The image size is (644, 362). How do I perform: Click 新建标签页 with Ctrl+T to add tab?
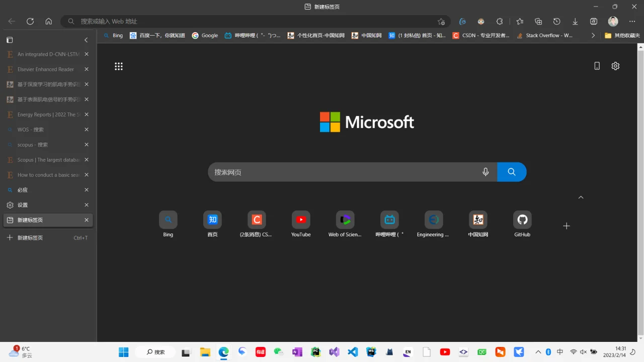pos(48,238)
